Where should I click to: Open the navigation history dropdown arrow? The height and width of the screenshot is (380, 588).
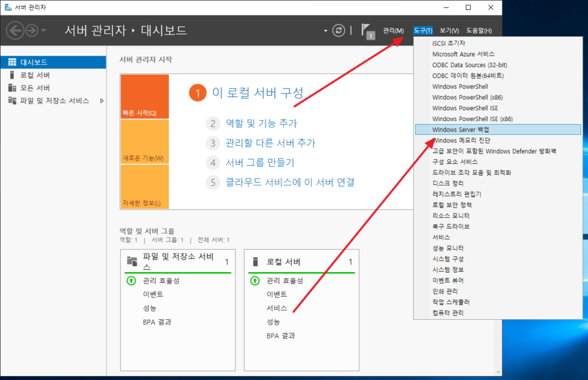44,30
